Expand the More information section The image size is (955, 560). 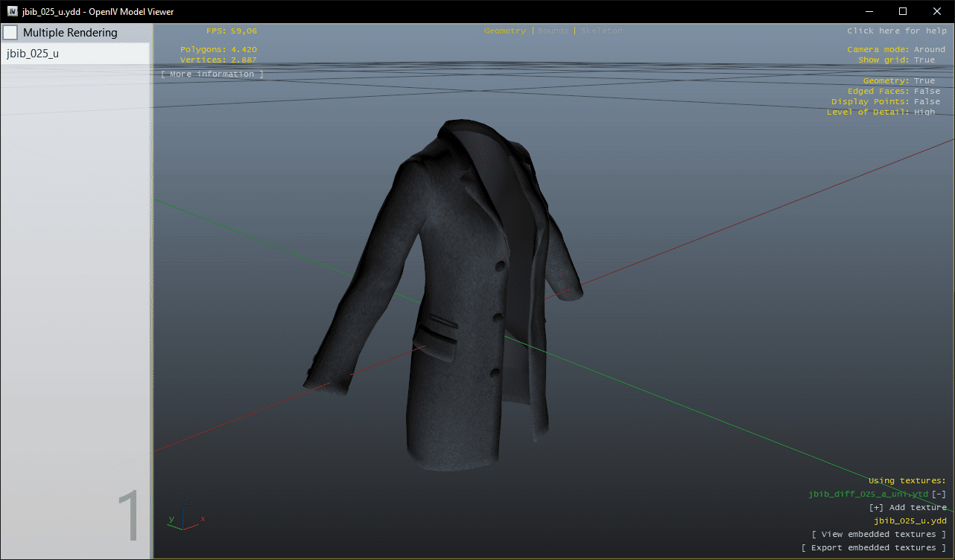[212, 74]
